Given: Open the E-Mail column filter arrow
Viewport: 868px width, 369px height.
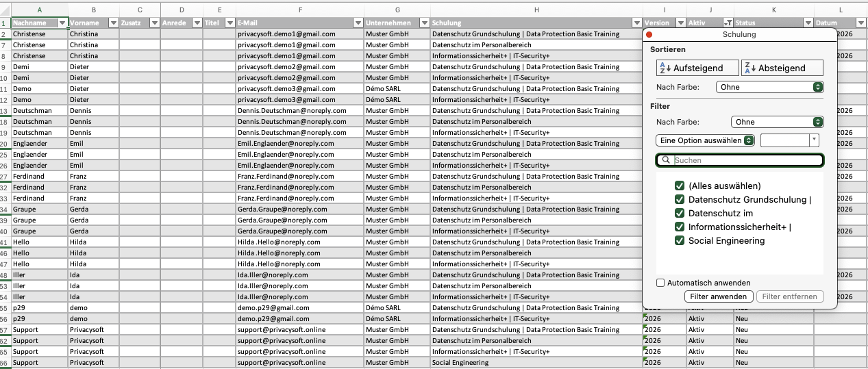Looking at the screenshot, I should pos(356,23).
